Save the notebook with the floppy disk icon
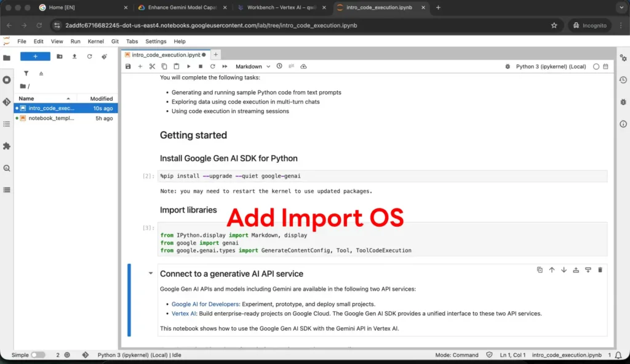Screen dimensions: 630x364 point(128,66)
